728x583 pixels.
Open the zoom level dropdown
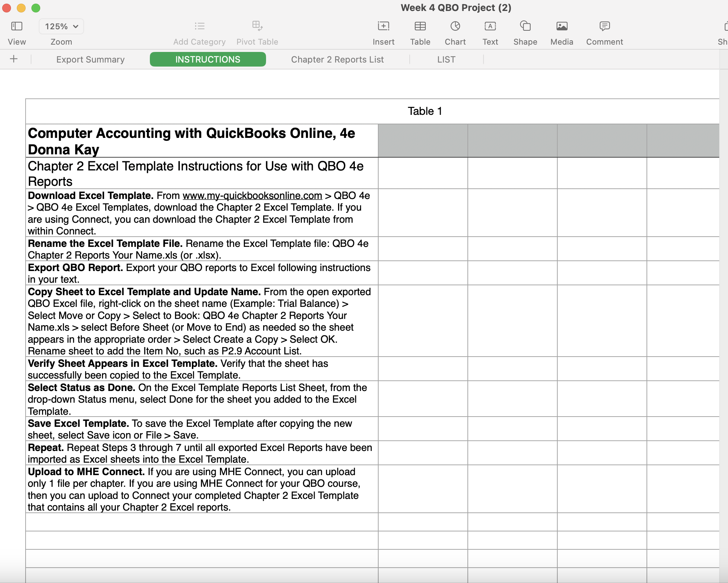click(x=61, y=26)
